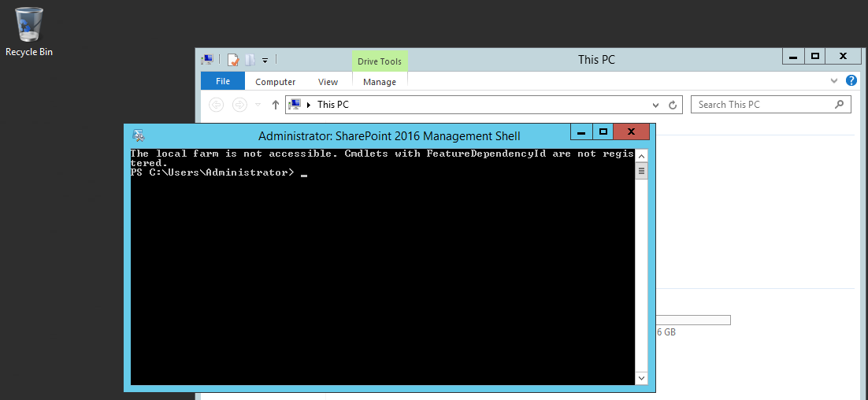Viewport: 868px width, 400px height.
Task: Open recent locations dropdown arrow
Action: [258, 105]
